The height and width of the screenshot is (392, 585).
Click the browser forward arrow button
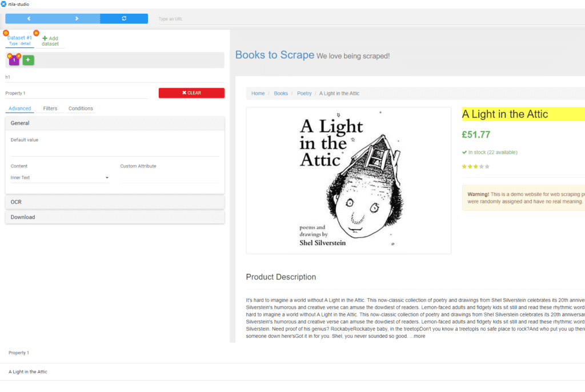tap(77, 19)
